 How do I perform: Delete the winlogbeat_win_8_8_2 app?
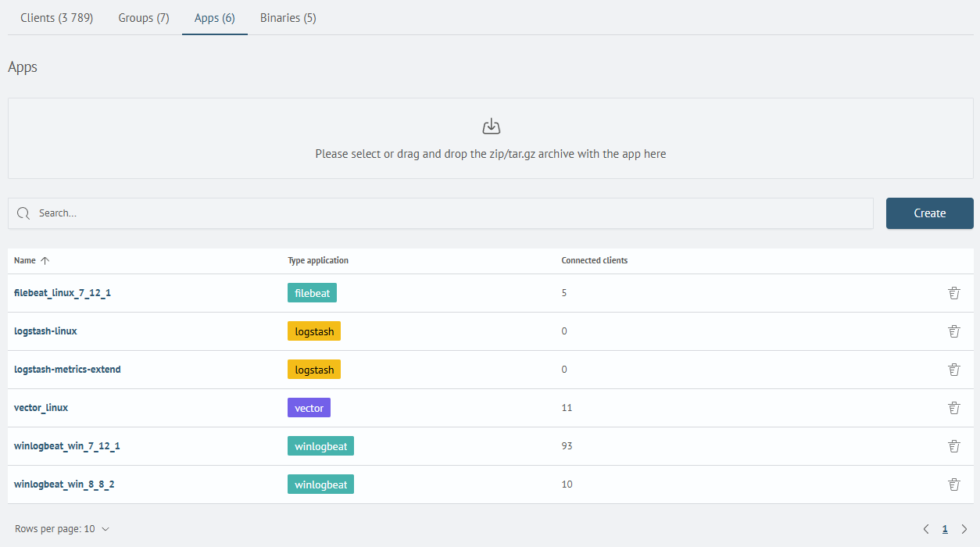[953, 484]
